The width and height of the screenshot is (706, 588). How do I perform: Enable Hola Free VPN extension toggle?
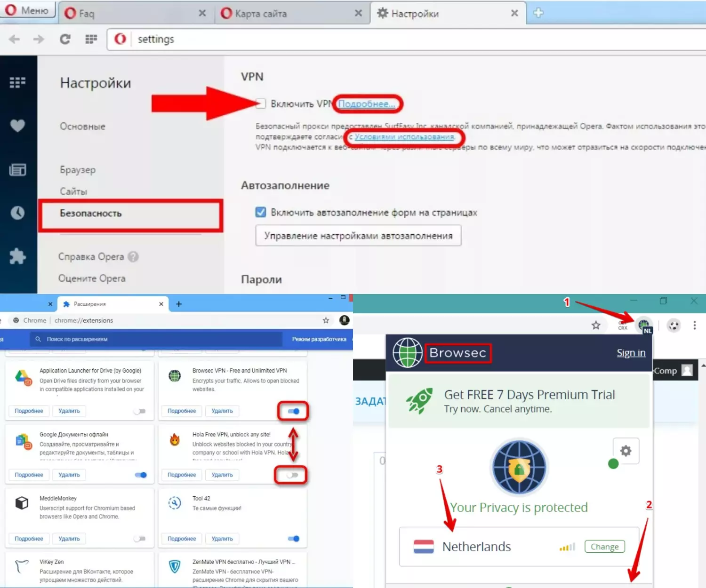coord(292,475)
